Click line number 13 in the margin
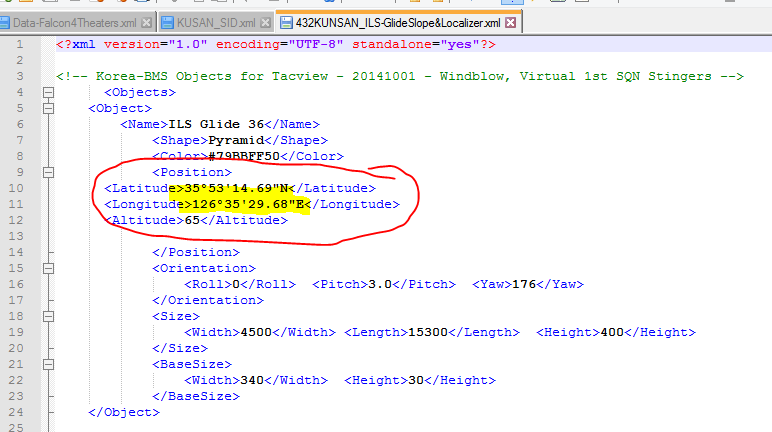The height and width of the screenshot is (432, 772). pos(16,236)
